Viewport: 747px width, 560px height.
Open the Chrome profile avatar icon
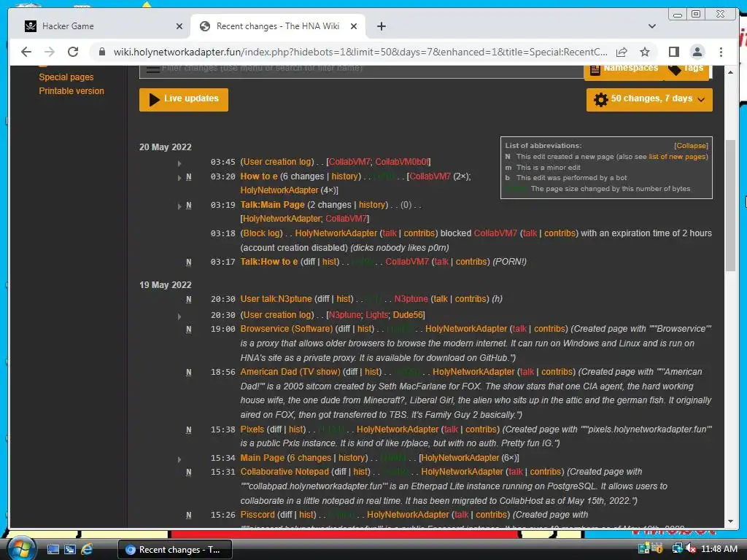pos(697,52)
